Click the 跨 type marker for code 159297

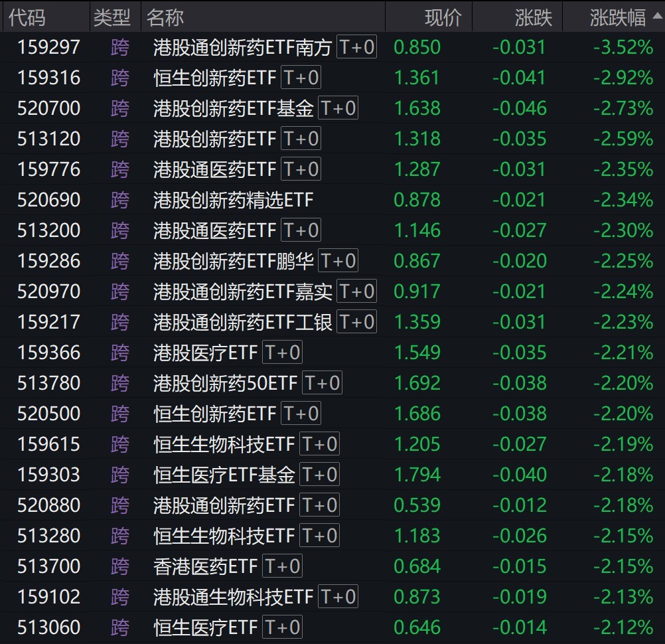click(x=120, y=47)
